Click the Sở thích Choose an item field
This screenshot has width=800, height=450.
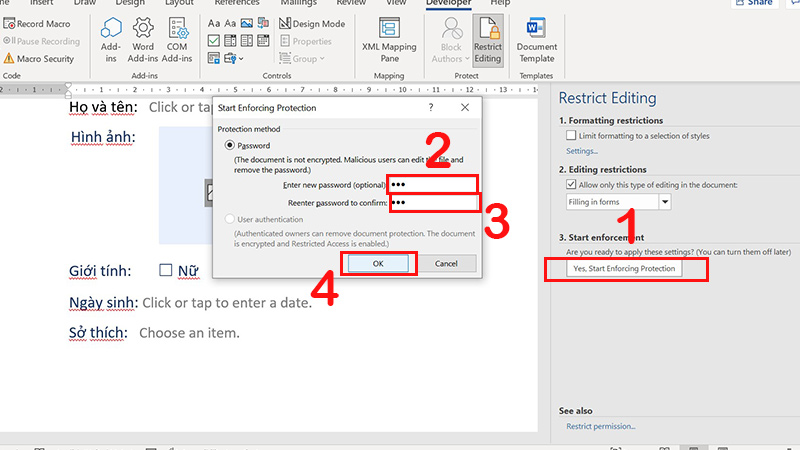coord(189,333)
